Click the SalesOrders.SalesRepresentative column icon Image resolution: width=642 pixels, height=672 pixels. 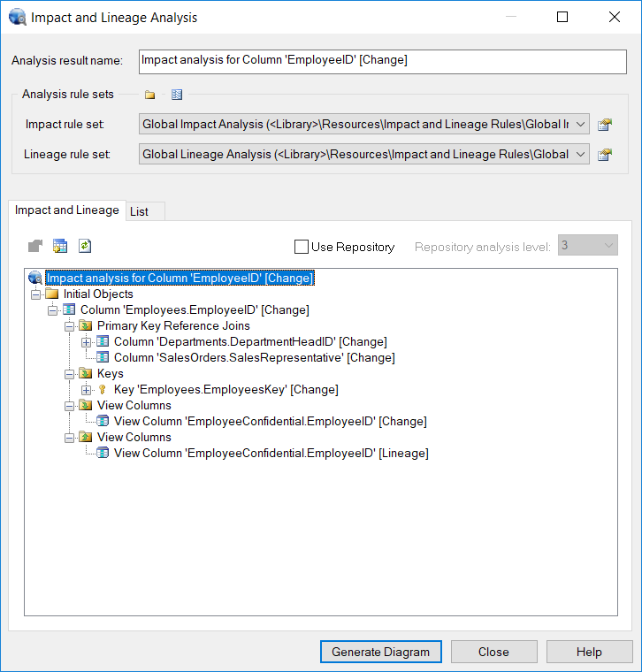(x=103, y=358)
